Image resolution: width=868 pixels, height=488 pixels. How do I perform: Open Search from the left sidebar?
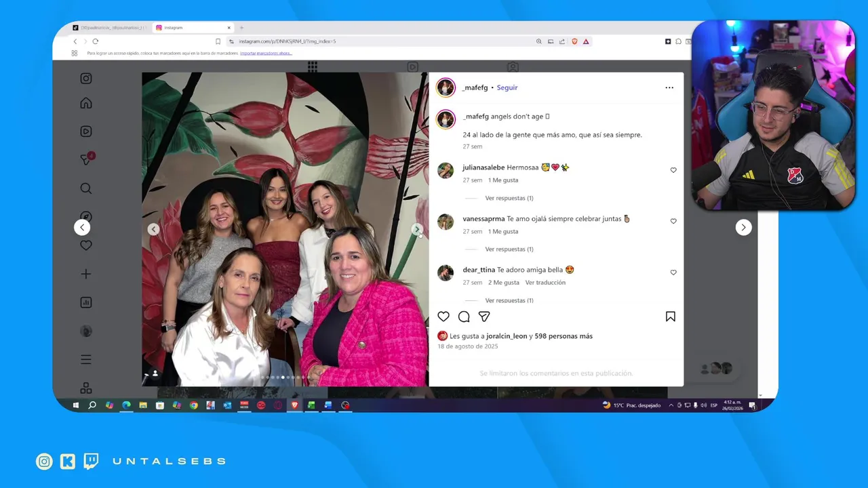86,188
